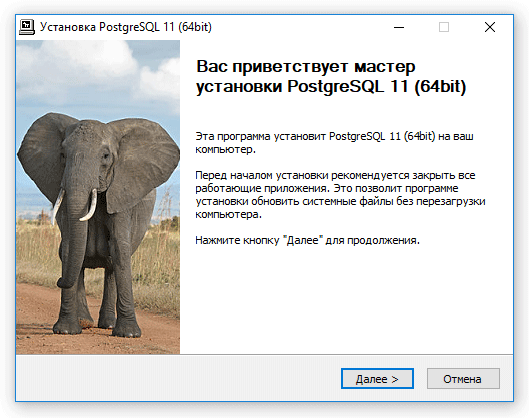
Task: Click the text "Нажмите кнопку "Далее" для продолжения"
Action: click(x=307, y=240)
